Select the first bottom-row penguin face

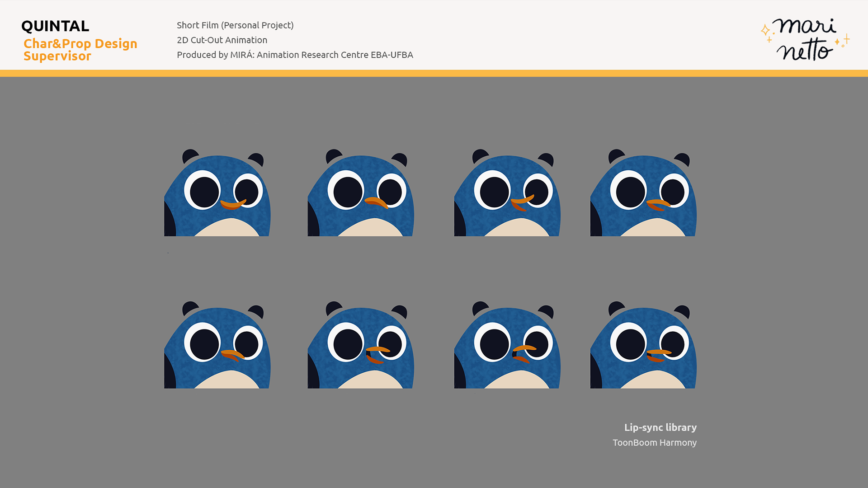point(217,345)
